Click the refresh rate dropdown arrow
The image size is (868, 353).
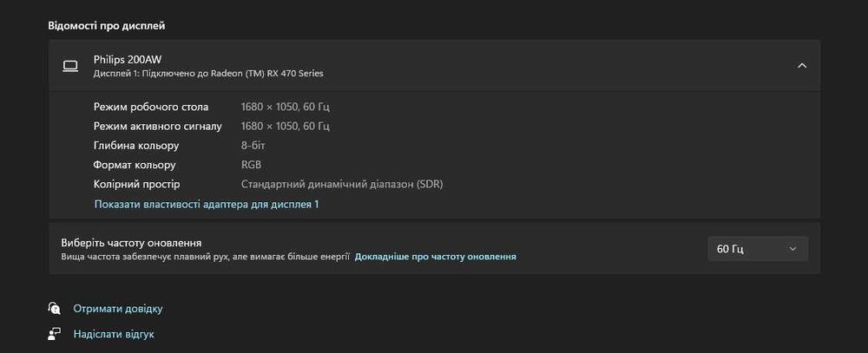tap(792, 249)
